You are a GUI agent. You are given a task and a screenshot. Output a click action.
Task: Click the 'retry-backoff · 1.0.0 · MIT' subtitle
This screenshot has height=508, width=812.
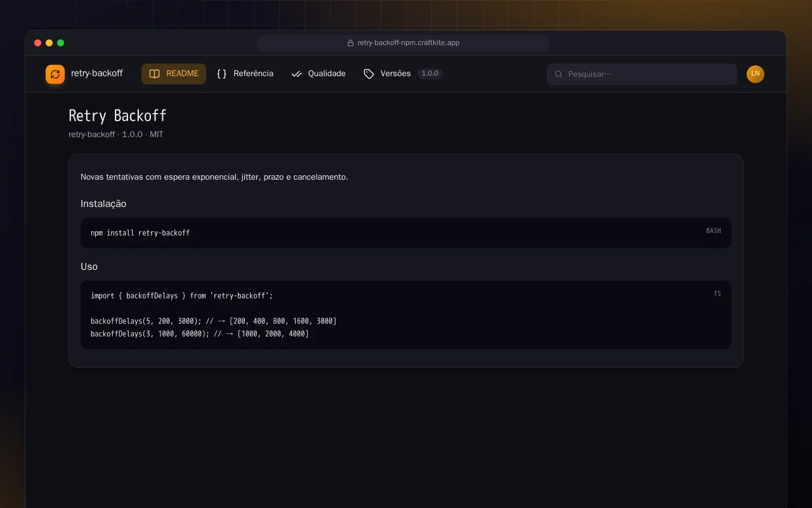pos(116,135)
